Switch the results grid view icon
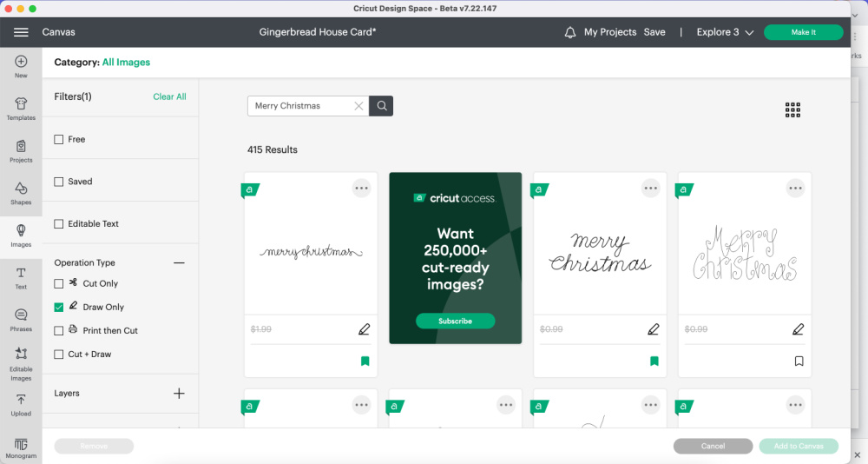Image resolution: width=868 pixels, height=464 pixels. (792, 109)
